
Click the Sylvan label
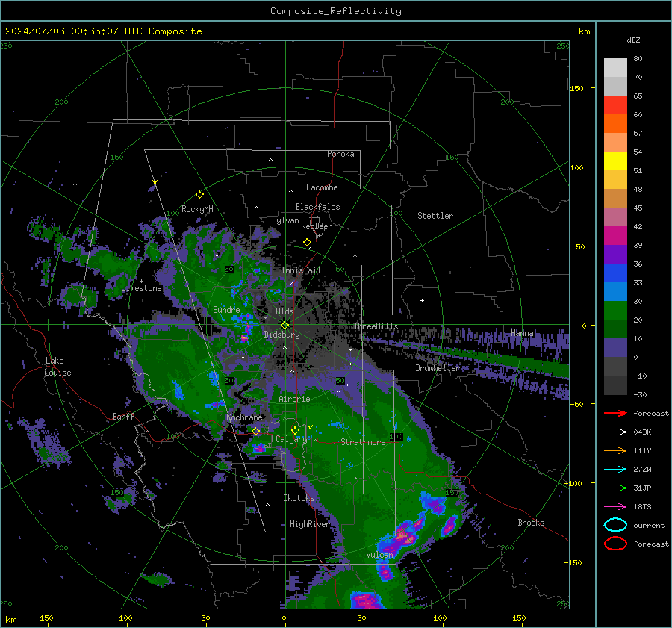pos(285,220)
